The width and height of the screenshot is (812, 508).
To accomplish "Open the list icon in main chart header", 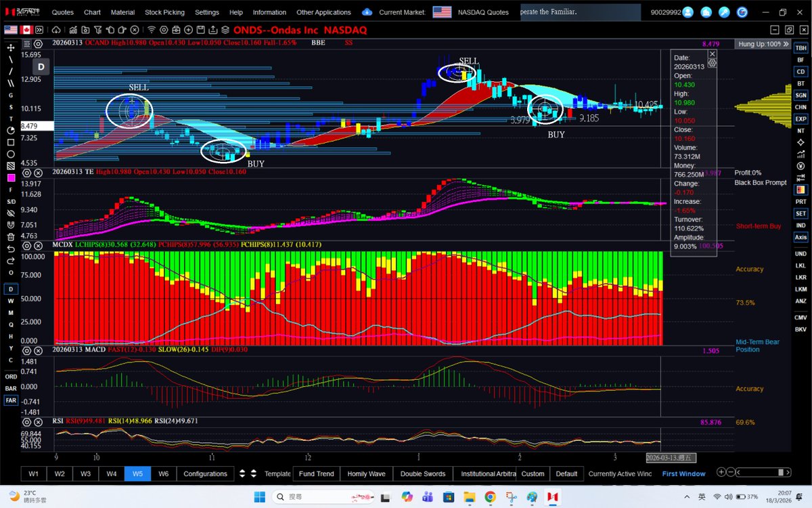I will coord(26,43).
